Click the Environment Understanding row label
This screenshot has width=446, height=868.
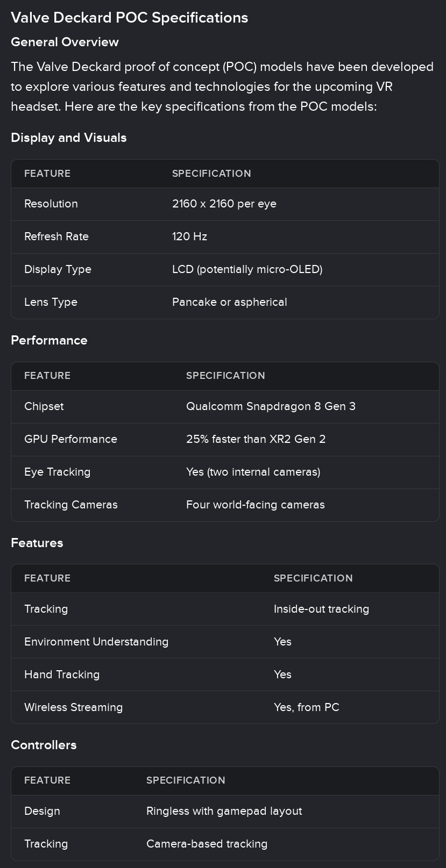coord(96,642)
